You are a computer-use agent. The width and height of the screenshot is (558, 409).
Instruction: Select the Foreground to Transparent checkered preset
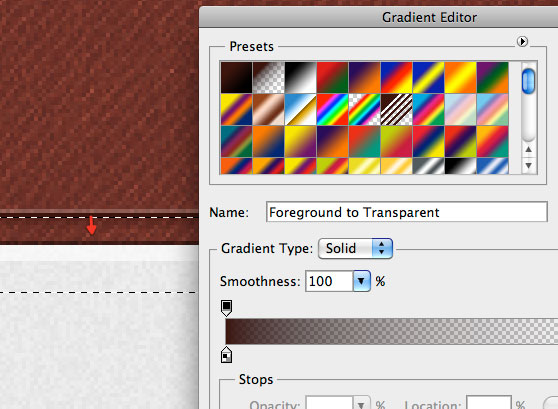[x=268, y=78]
